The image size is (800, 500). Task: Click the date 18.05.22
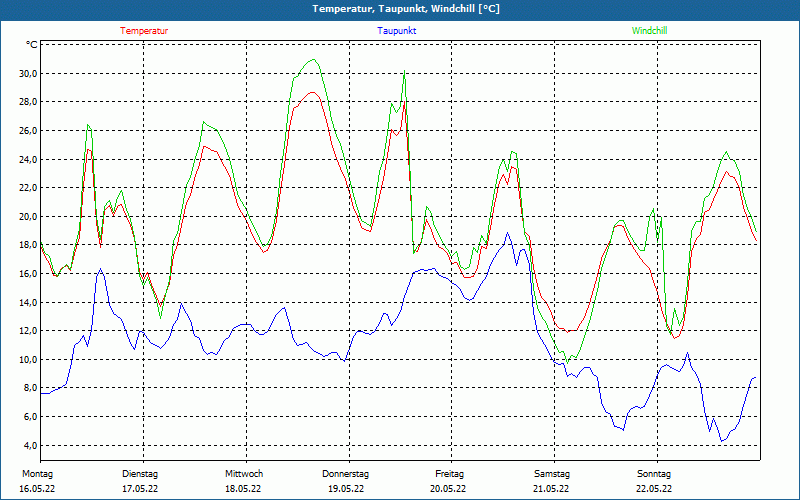click(x=243, y=489)
